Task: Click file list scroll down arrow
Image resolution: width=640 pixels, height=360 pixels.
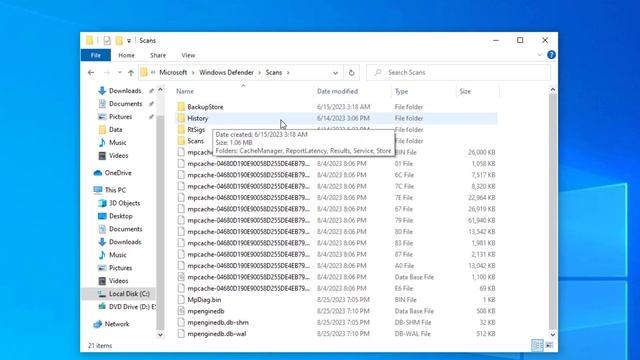Action: tap(553, 335)
